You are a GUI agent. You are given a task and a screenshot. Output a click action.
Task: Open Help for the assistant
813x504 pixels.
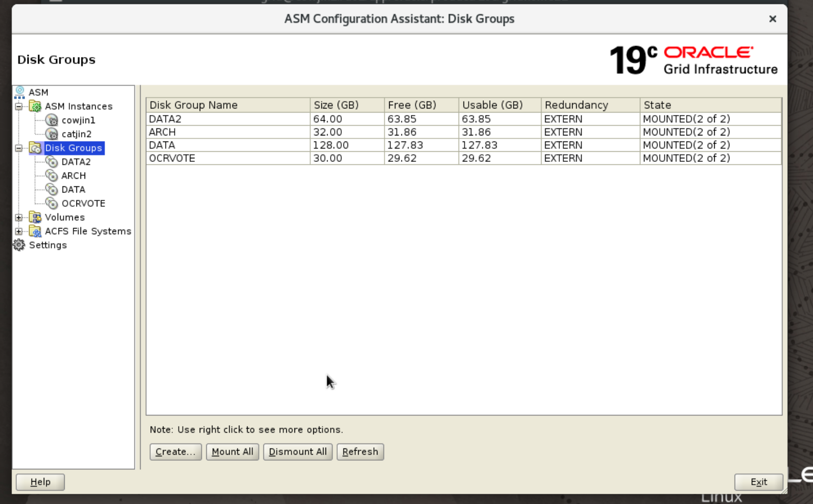point(40,482)
